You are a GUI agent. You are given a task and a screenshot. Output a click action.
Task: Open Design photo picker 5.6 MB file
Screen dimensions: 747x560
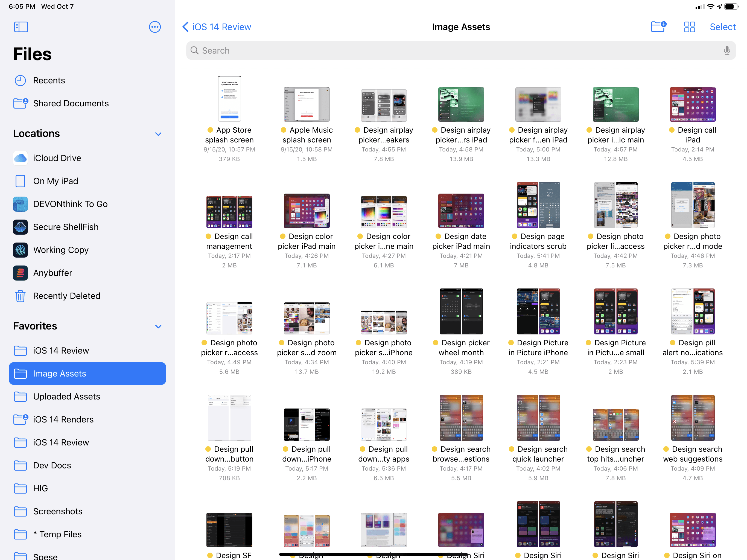[229, 318]
